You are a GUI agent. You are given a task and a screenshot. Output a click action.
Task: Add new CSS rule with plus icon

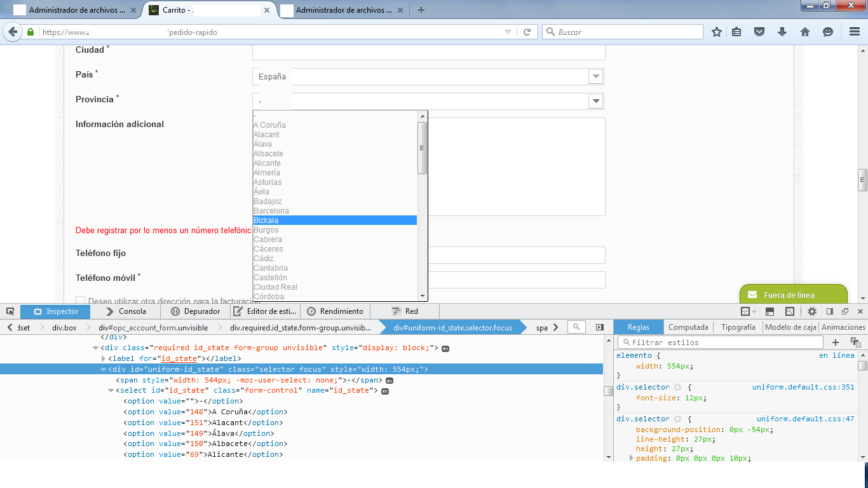click(x=836, y=342)
